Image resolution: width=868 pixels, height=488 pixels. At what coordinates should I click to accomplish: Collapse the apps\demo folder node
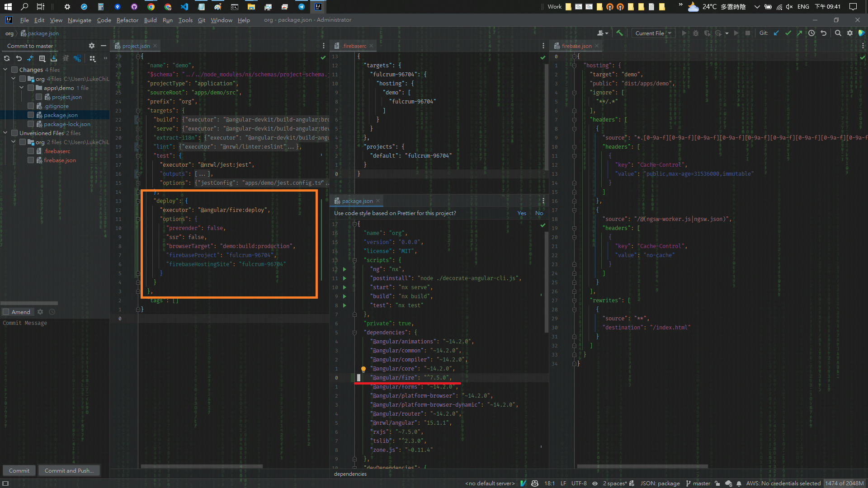click(22, 88)
